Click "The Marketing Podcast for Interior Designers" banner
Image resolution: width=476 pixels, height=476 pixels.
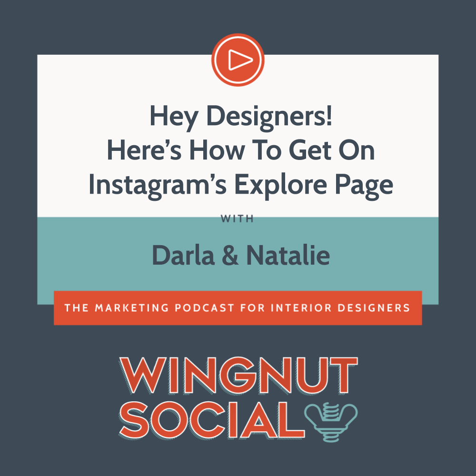(238, 308)
